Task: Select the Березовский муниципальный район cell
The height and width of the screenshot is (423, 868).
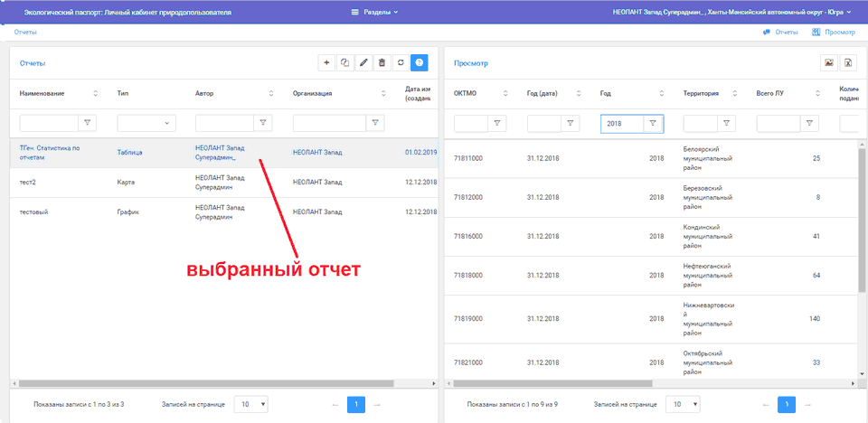Action: (x=708, y=197)
